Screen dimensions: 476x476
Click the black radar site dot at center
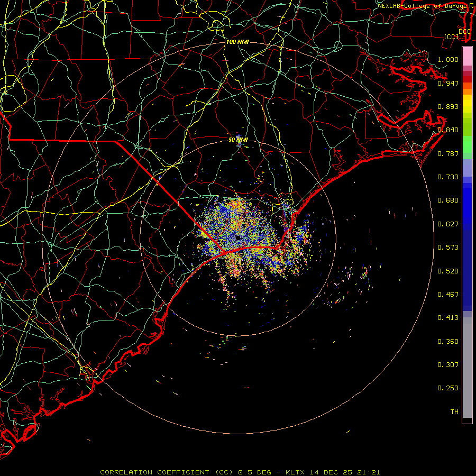[x=238, y=238]
